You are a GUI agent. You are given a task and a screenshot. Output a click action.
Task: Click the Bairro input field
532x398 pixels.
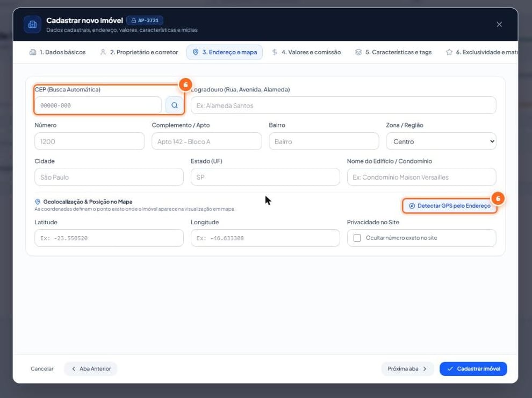coord(323,141)
